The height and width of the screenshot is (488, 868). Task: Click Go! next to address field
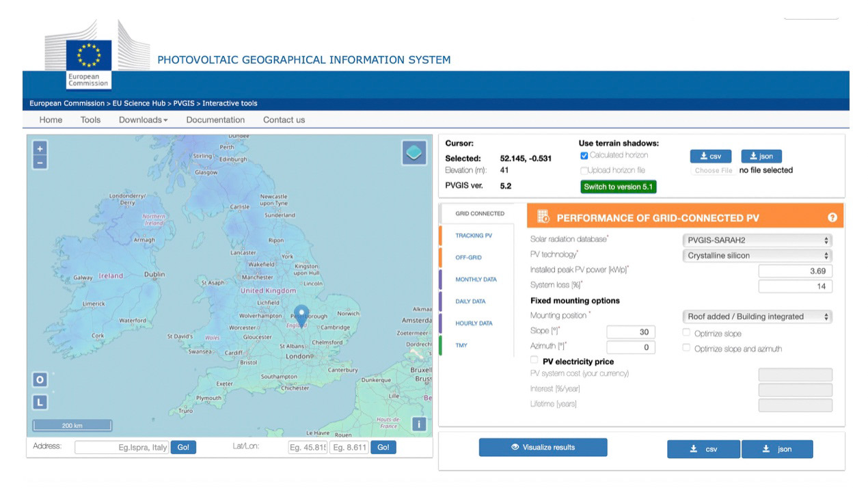point(183,447)
